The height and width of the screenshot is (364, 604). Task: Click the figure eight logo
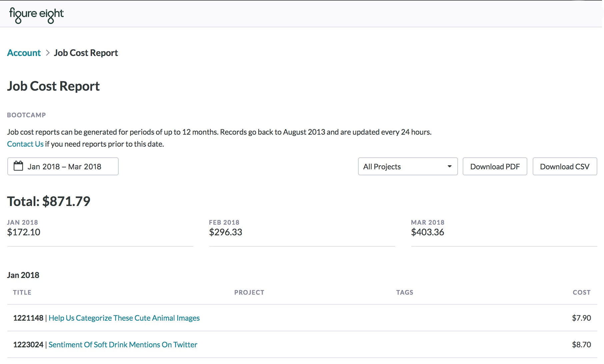tap(36, 14)
